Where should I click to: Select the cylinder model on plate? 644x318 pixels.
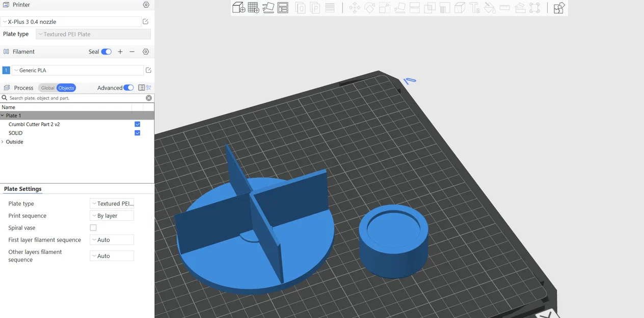[x=393, y=241]
